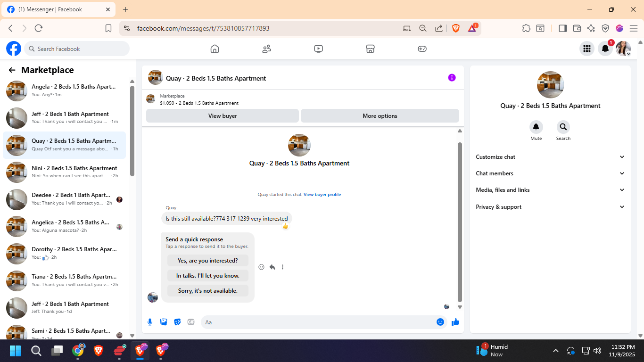
Task: Reload the page
Action: click(x=39, y=28)
